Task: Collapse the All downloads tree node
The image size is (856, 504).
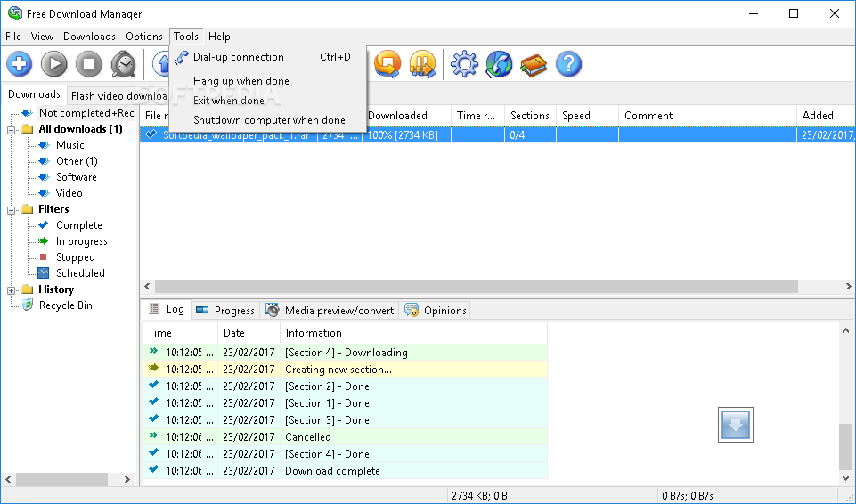Action: point(11,130)
